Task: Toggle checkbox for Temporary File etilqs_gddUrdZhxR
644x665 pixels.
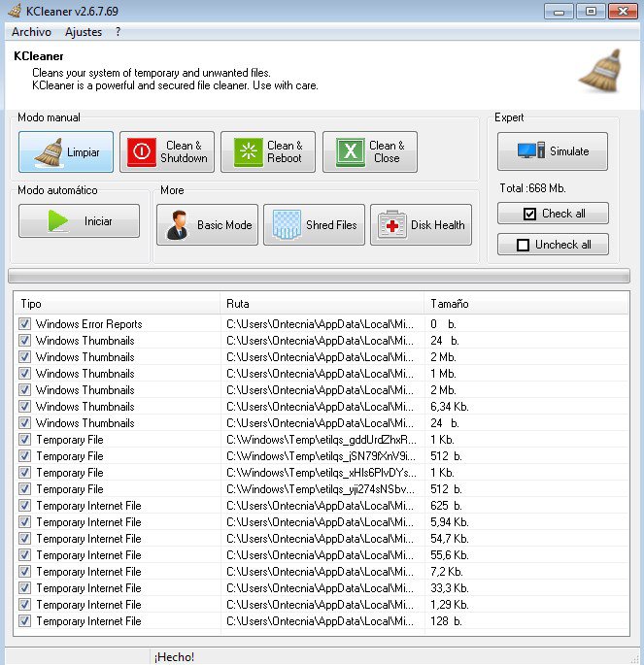Action: (x=24, y=440)
